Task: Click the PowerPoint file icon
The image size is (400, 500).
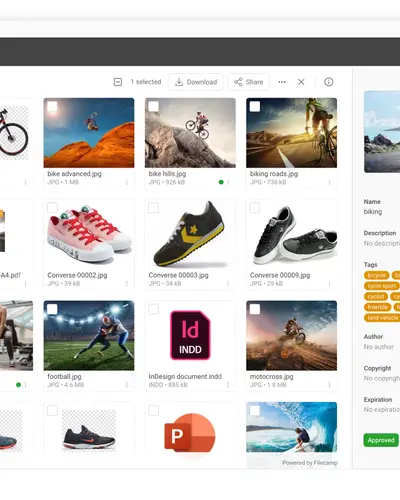Action: pos(190,432)
